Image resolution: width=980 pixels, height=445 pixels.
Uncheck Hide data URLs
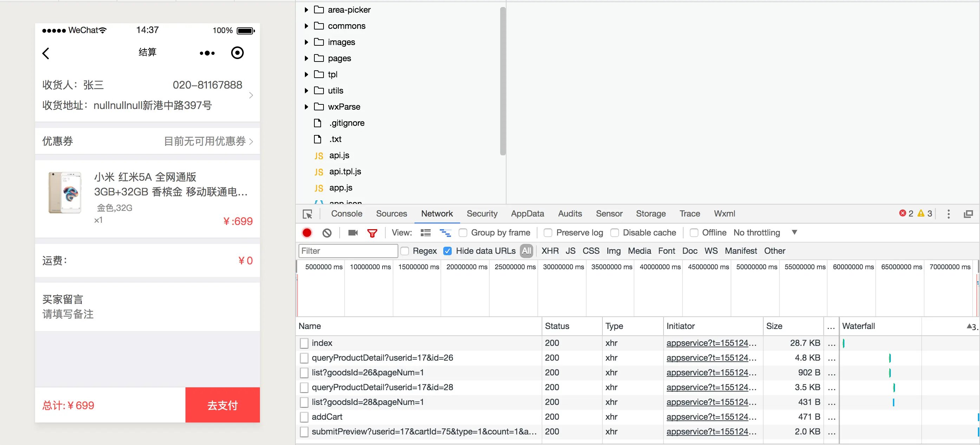pos(447,251)
